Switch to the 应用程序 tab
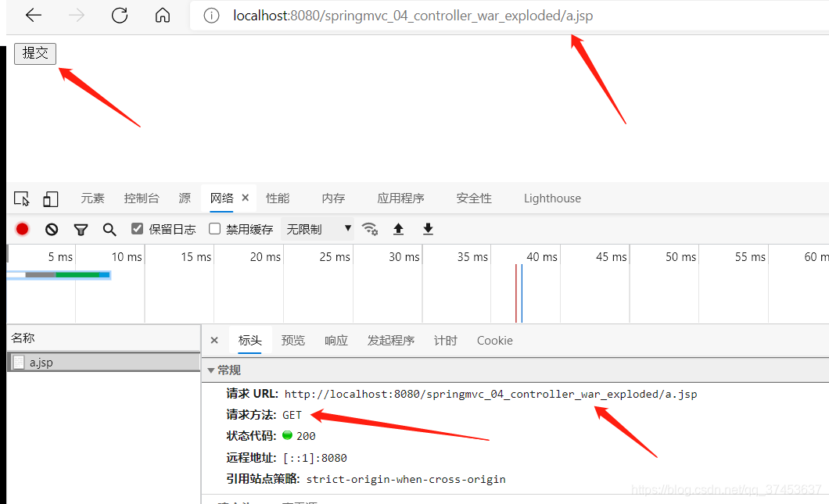This screenshot has width=829, height=504. coord(400,198)
